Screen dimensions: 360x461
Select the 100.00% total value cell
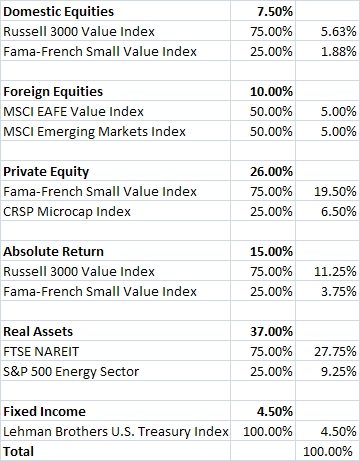[x=327, y=451]
